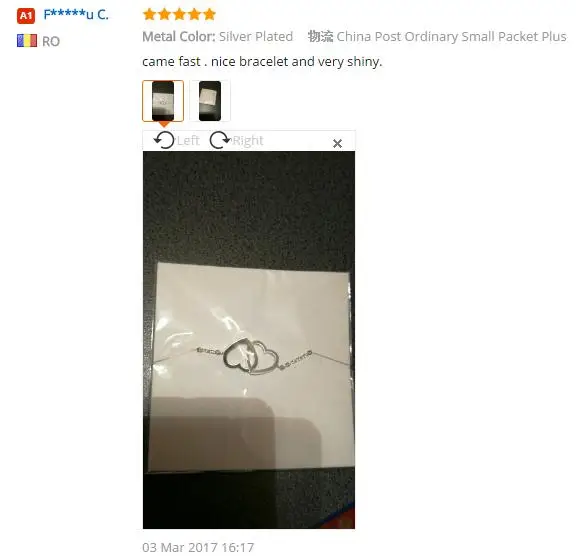Click the China Post Ordinary Small Packet Plus text

click(451, 37)
